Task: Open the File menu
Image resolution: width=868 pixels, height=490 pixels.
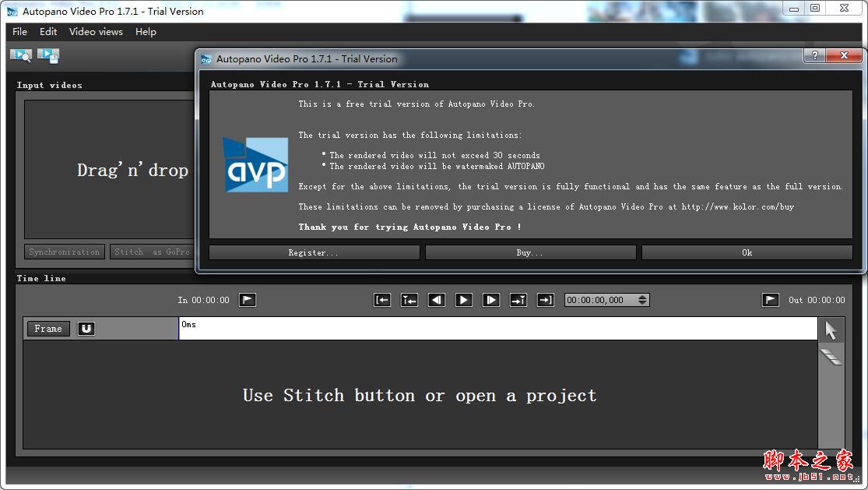Action: click(20, 32)
